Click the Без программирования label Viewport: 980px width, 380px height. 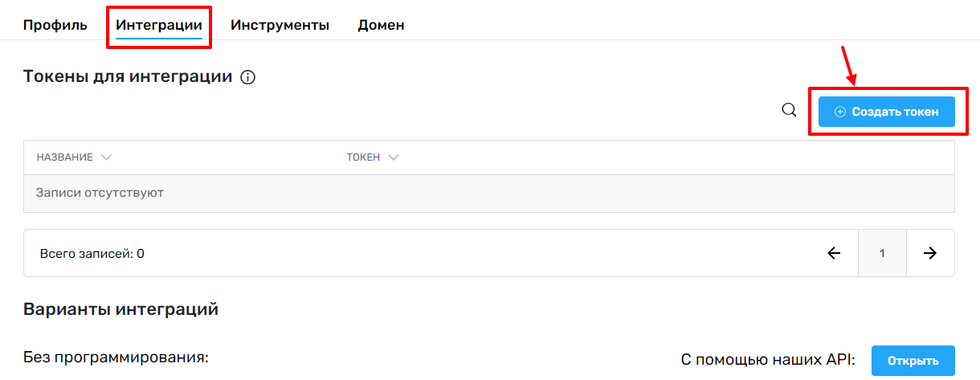(x=116, y=357)
